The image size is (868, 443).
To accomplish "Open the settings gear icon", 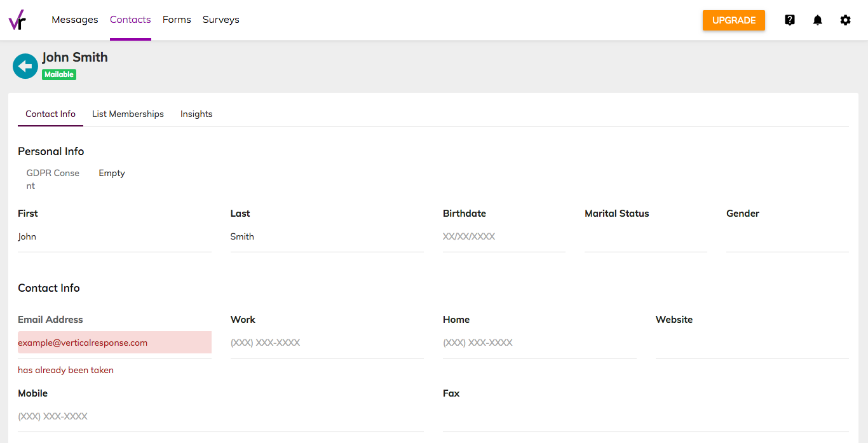I will pyautogui.click(x=845, y=20).
